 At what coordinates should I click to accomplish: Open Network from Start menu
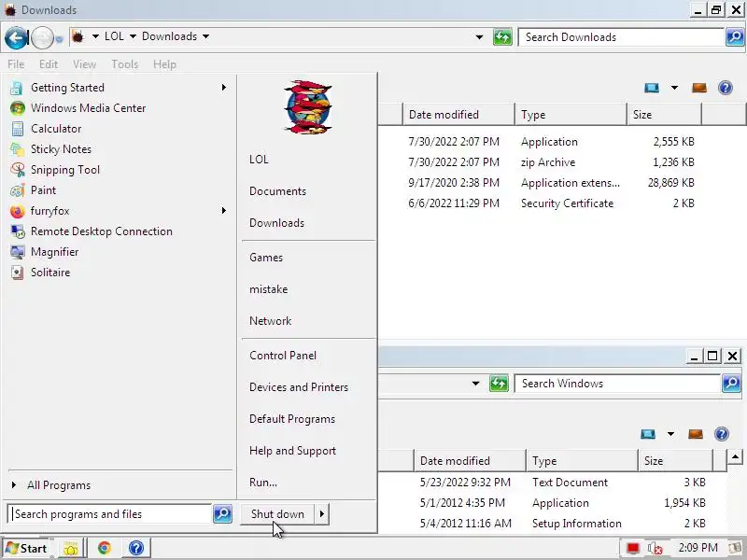click(270, 321)
